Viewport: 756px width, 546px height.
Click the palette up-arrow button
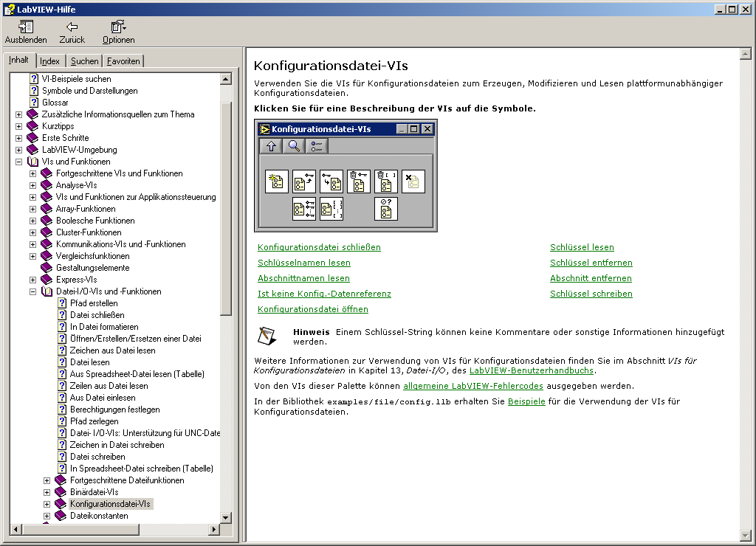click(x=272, y=146)
